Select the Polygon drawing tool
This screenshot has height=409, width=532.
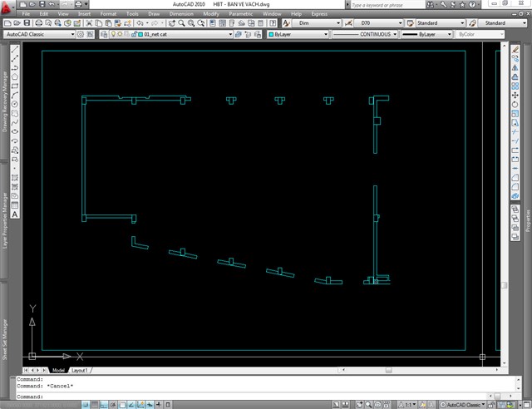coord(15,77)
